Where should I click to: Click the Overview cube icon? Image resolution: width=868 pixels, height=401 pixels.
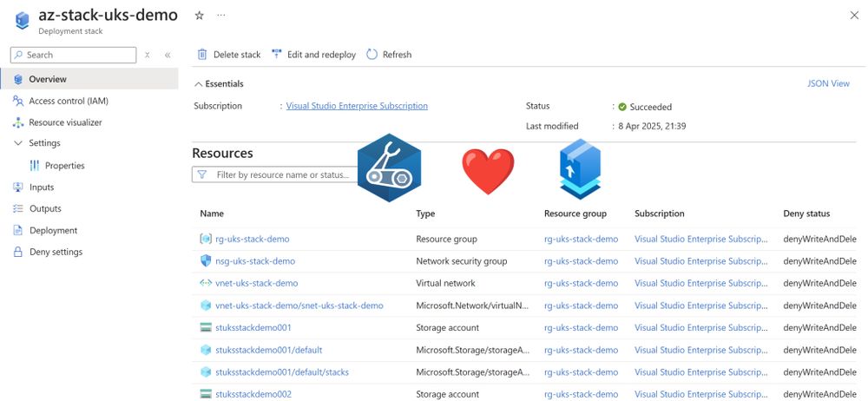tap(18, 79)
